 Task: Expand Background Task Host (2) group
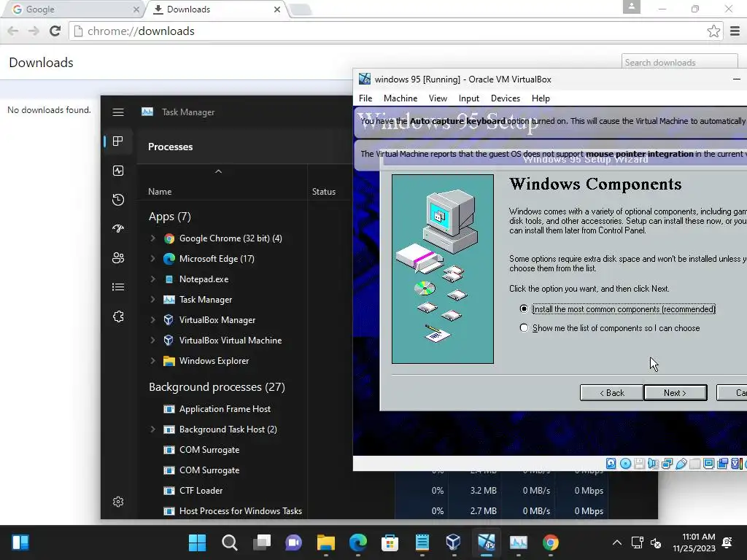(152, 429)
